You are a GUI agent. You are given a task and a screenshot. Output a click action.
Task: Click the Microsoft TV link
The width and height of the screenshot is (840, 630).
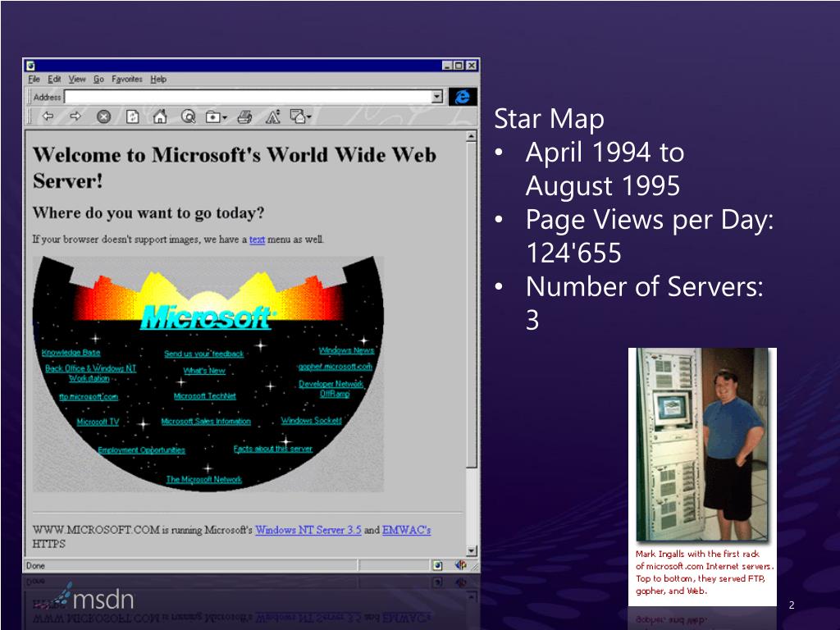coord(98,422)
